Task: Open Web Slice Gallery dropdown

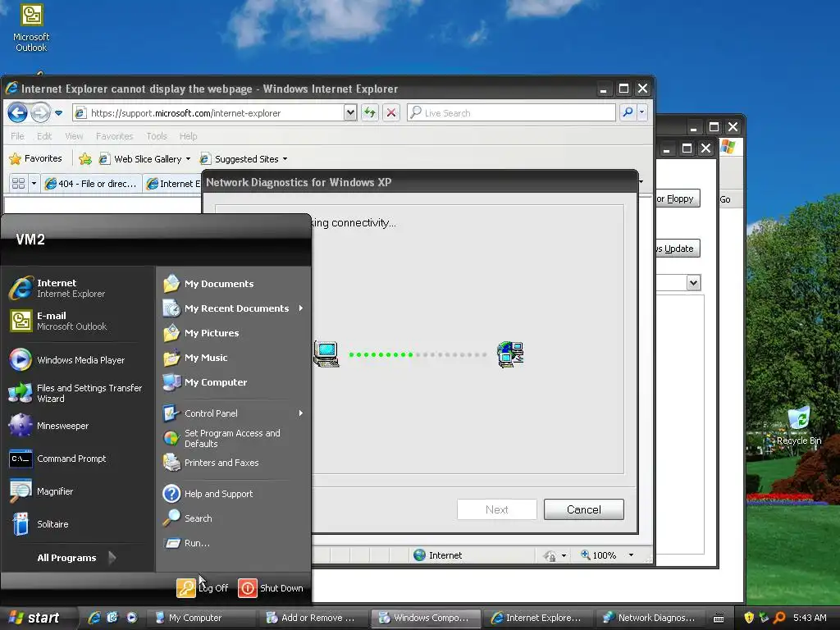Action: pos(145,158)
